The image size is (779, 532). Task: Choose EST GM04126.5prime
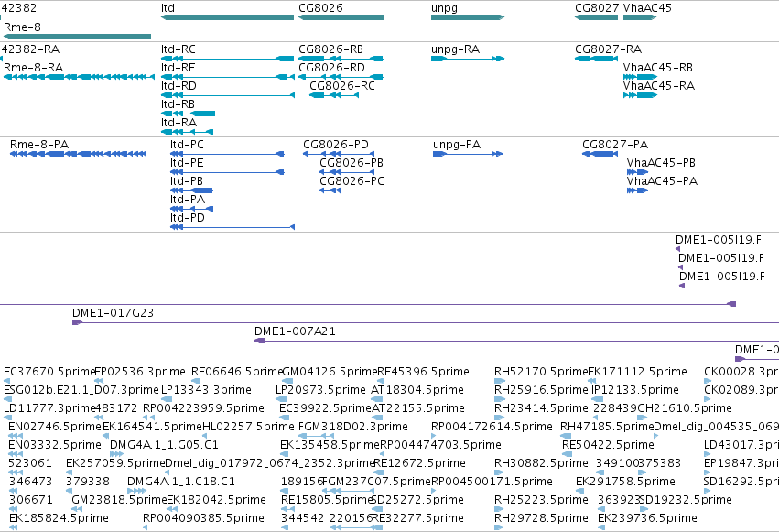tap(287, 381)
